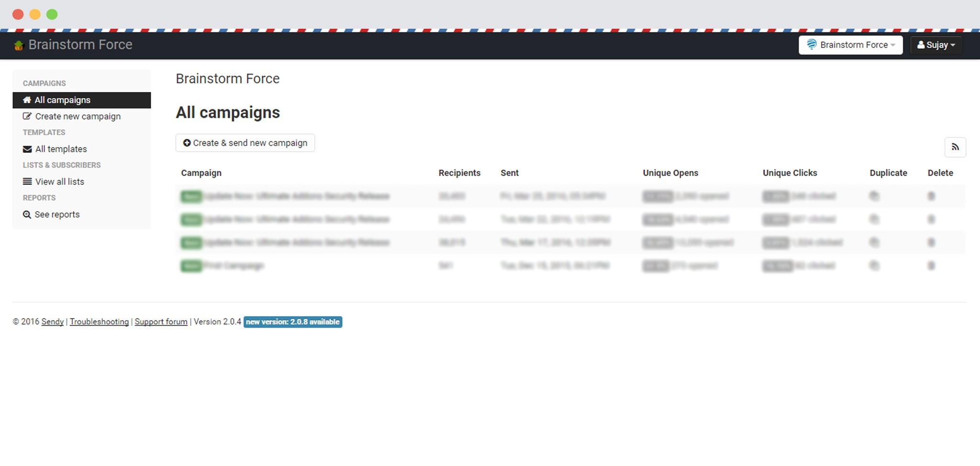Open the Troubleshooting footer link
The image size is (980, 466).
[x=99, y=322]
